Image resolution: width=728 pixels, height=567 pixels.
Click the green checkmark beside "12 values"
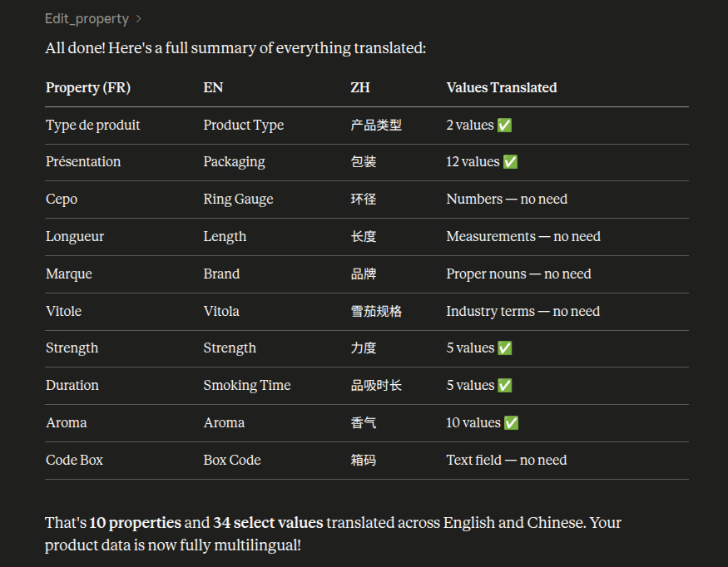click(510, 162)
